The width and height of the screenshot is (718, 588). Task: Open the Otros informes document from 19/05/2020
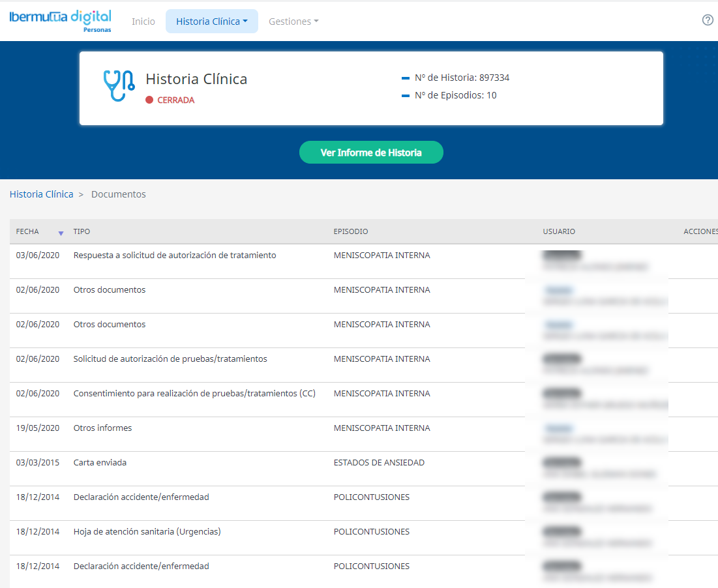(x=102, y=428)
